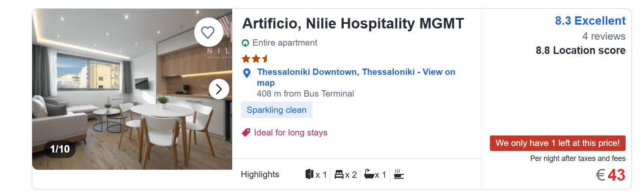Click the bed count highlight icon
Image resolution: width=644 pixels, height=194 pixels.
(339, 174)
